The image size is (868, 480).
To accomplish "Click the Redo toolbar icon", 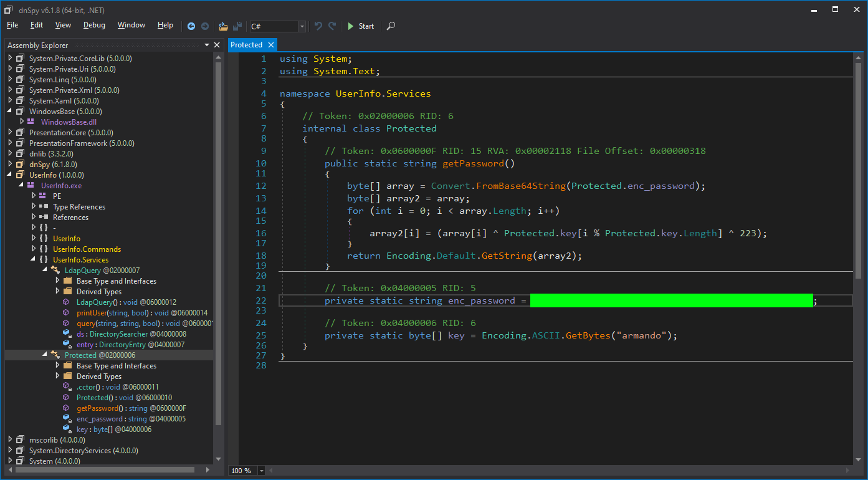I will (332, 26).
